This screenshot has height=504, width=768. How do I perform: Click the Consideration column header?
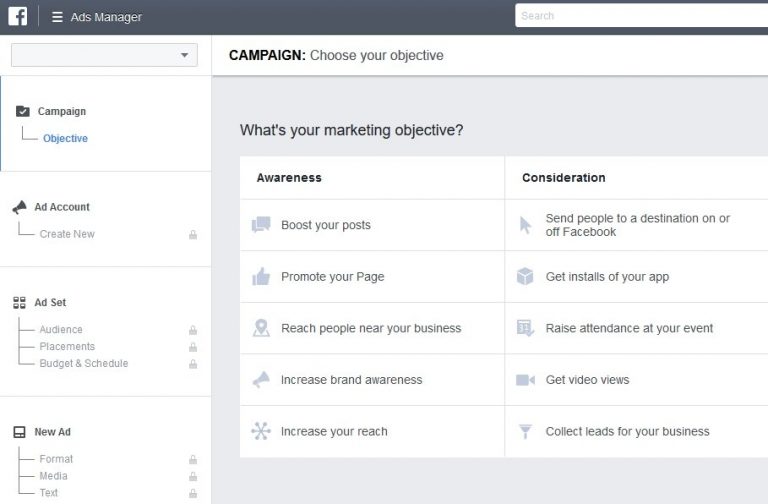[563, 178]
